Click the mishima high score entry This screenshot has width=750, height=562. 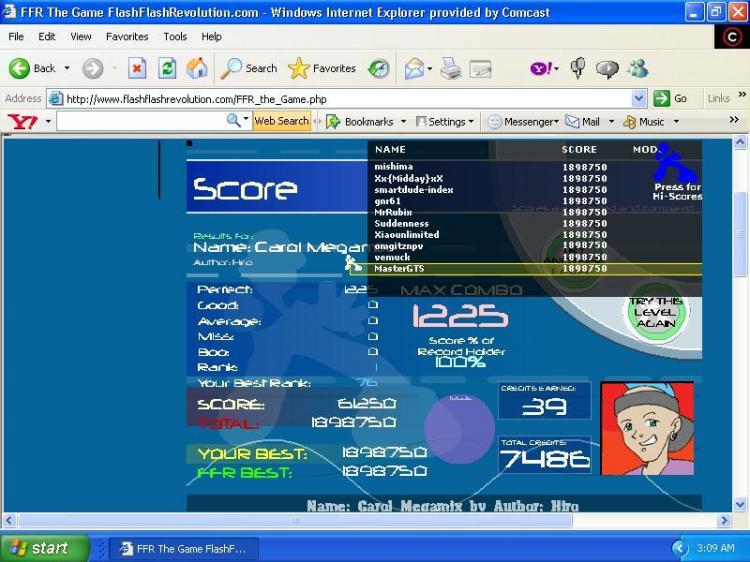pos(394,167)
